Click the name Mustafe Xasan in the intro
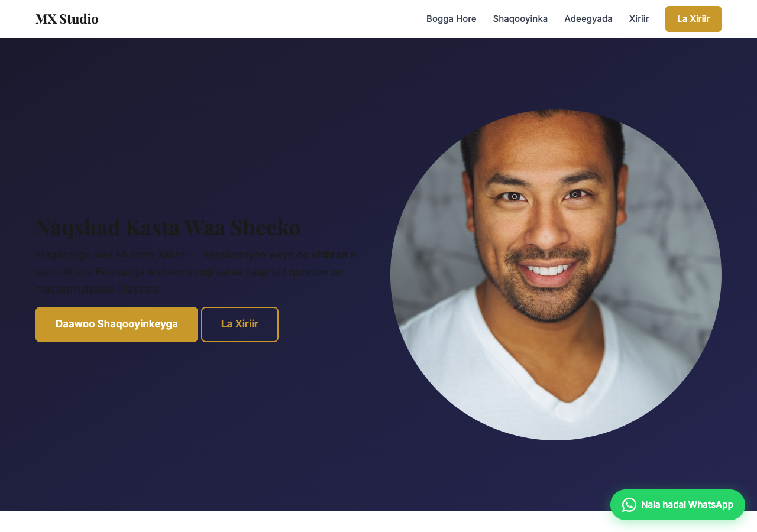The height and width of the screenshot is (532, 757). (151, 255)
